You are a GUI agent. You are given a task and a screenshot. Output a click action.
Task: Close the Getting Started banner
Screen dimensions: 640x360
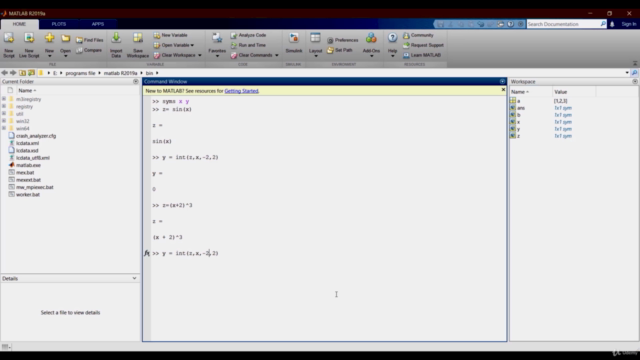[503, 90]
